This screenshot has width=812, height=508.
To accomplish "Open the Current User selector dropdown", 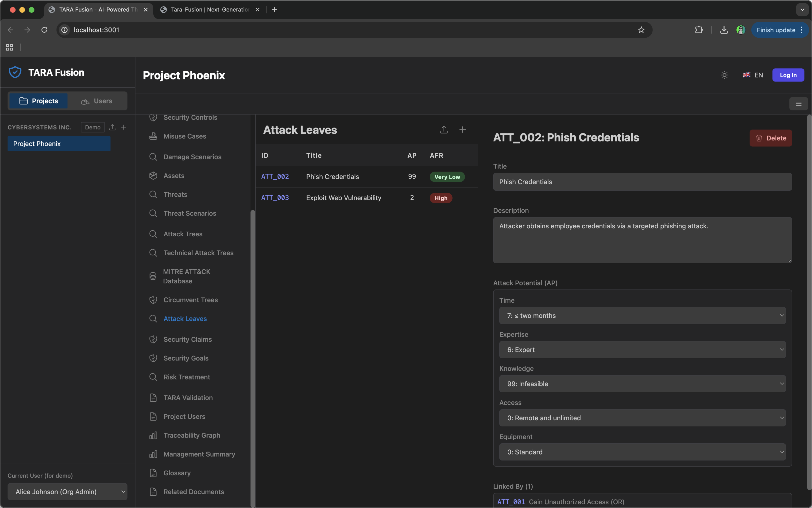I will pos(67,492).
